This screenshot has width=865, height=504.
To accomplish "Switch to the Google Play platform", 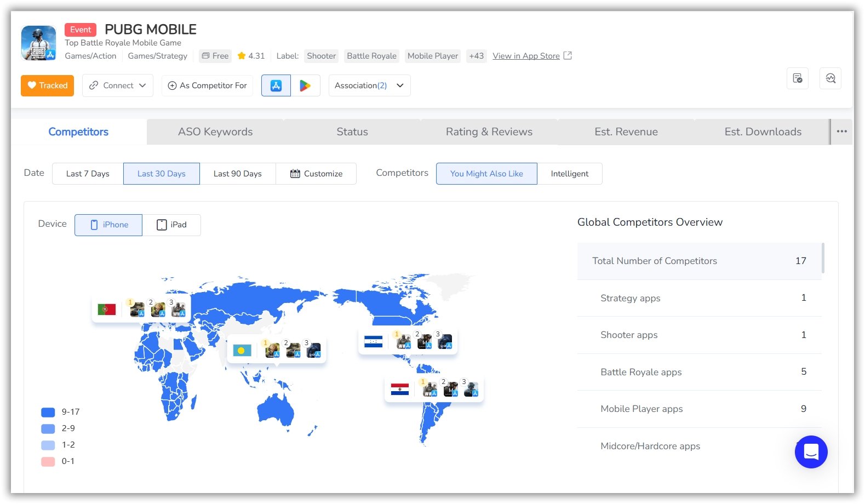I will pos(305,85).
